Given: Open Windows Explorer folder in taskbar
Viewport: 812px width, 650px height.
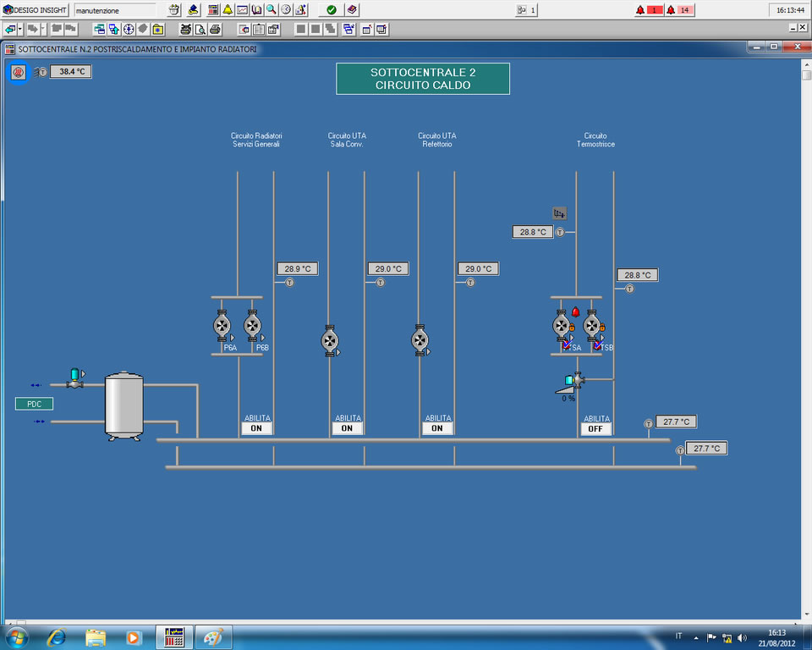Looking at the screenshot, I should (96, 637).
